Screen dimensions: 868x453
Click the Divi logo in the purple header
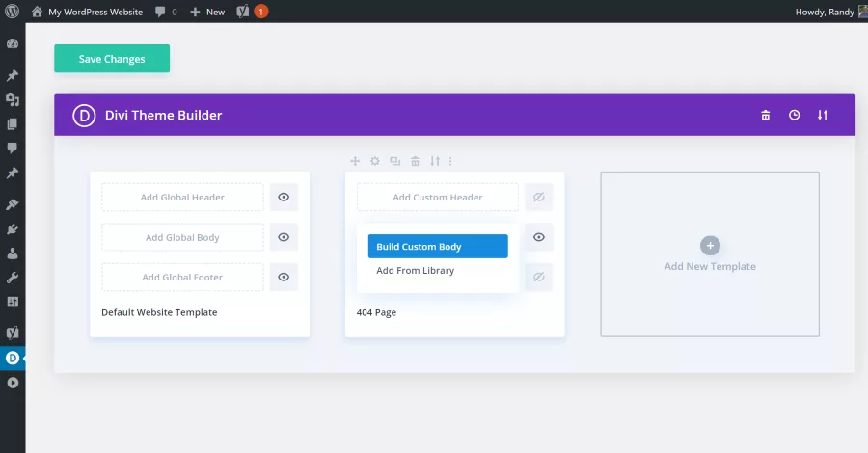[84, 115]
